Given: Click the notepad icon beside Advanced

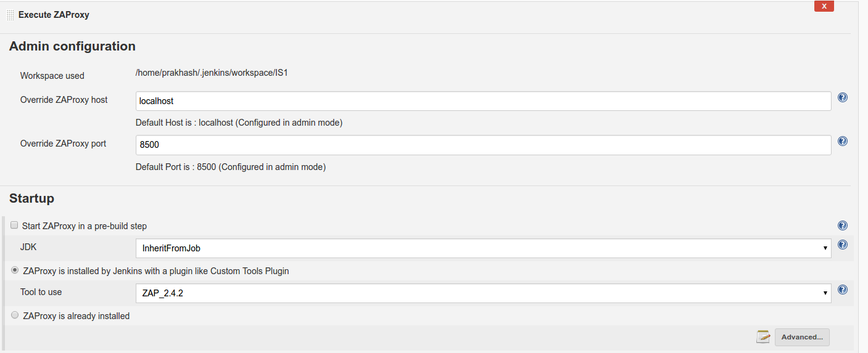Looking at the screenshot, I should [x=764, y=336].
